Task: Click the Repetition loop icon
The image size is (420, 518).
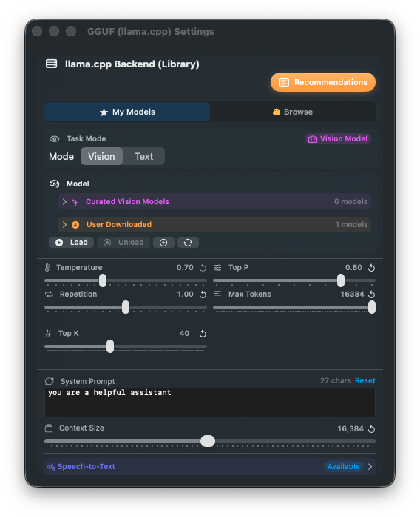Action: coord(50,294)
